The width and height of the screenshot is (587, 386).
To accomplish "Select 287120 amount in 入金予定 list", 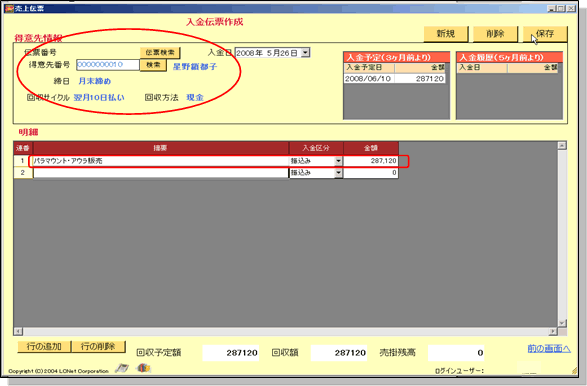I will [x=420, y=79].
